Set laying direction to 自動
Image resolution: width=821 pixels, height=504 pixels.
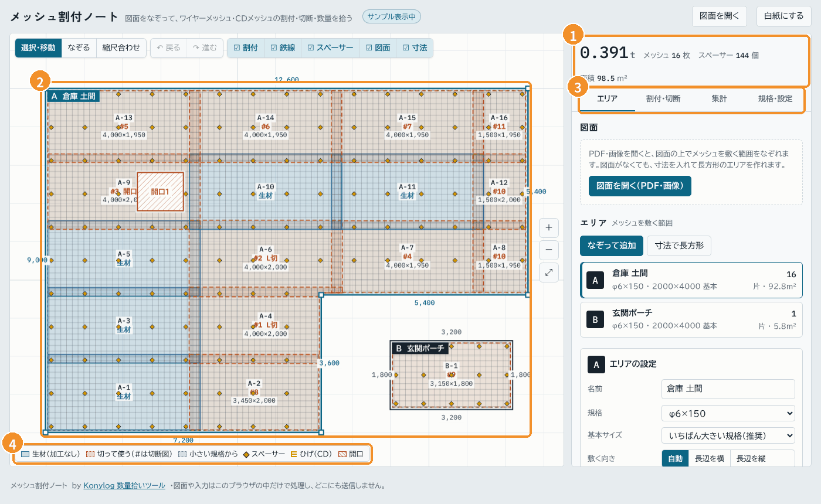[x=675, y=458]
